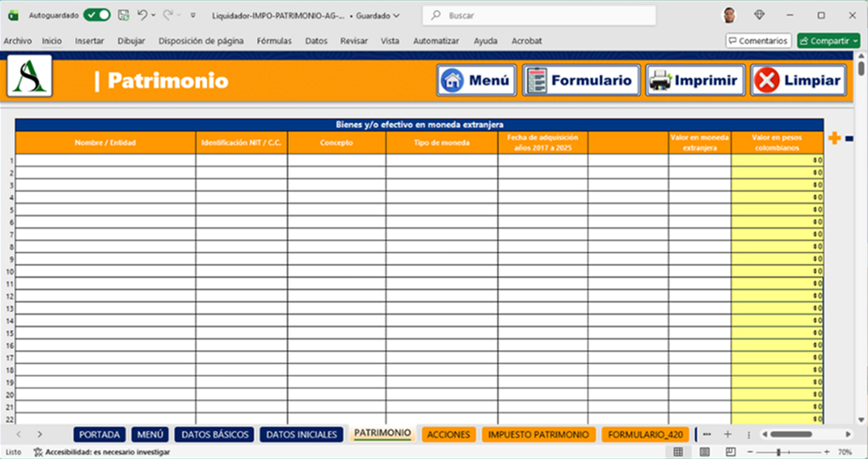Click the horizontal scrollbar right arrow
Screen dimensions: 868x459
pos(849,434)
